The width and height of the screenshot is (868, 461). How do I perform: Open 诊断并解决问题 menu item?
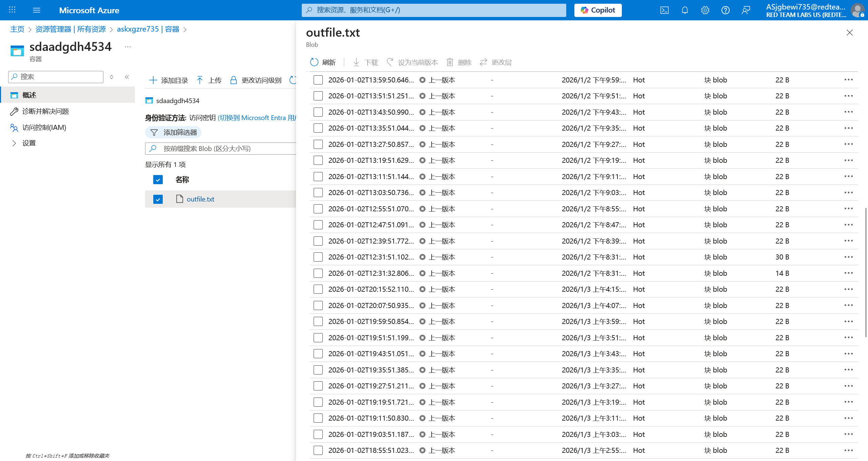coord(45,111)
